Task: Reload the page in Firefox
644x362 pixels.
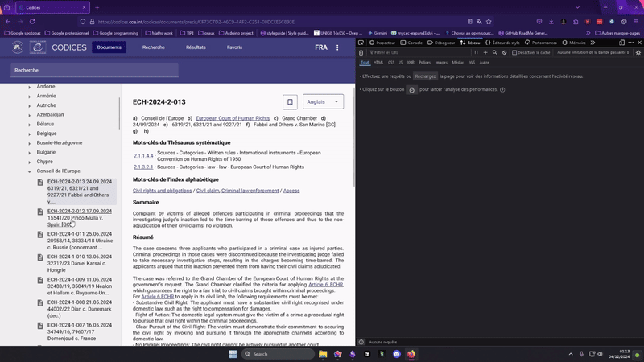Action: [x=32, y=22]
